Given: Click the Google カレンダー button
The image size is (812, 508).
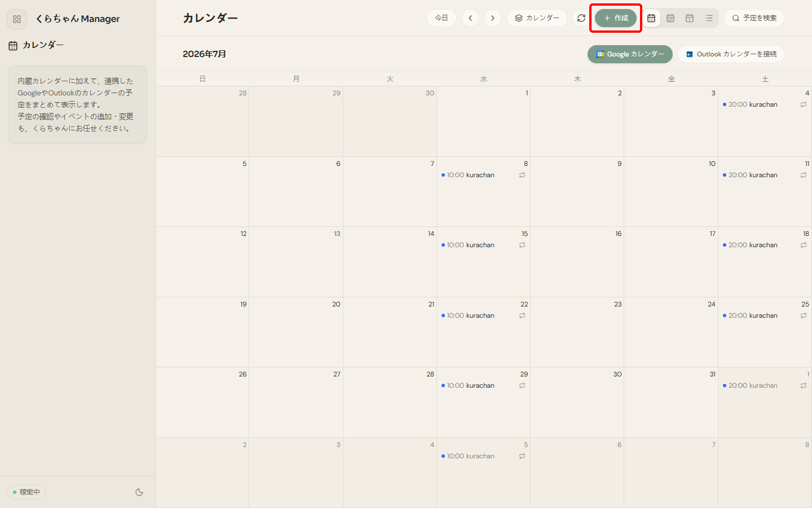Looking at the screenshot, I should [630, 54].
